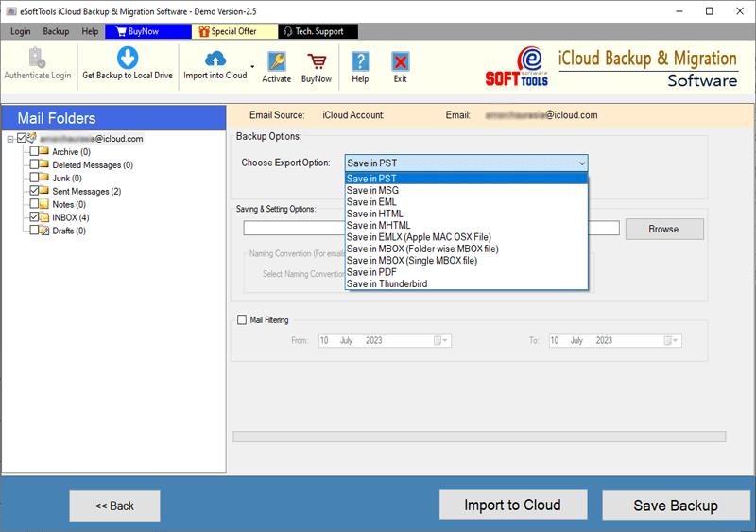The image size is (756, 532).
Task: Collapse the Choose Export Option combo box
Action: (x=582, y=163)
